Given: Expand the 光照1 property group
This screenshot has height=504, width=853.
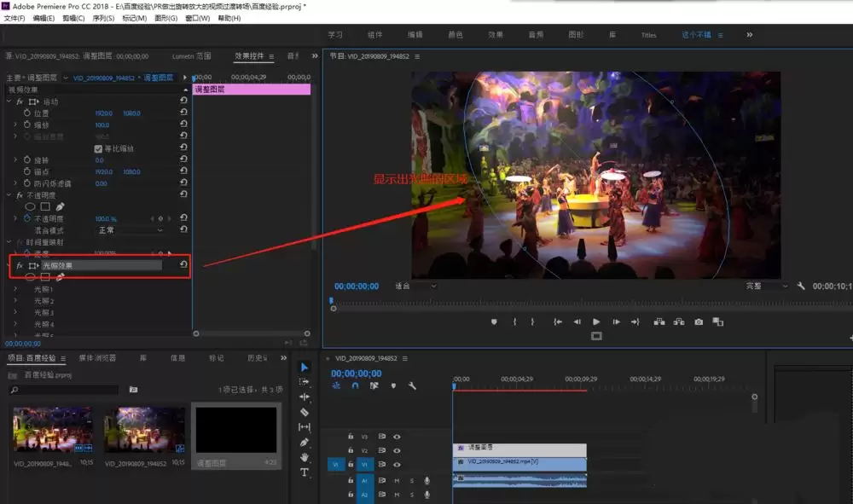Looking at the screenshot, I should (15, 289).
